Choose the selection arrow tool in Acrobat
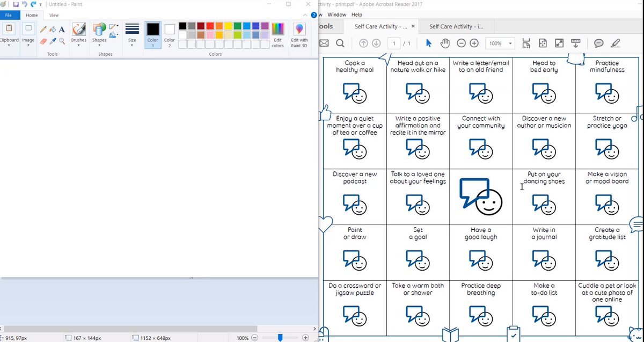 point(428,43)
